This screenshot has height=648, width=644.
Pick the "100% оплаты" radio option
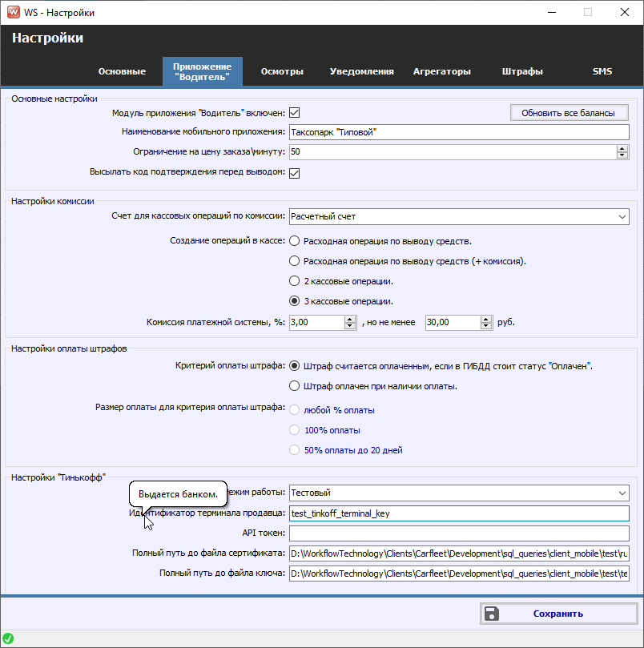[294, 430]
